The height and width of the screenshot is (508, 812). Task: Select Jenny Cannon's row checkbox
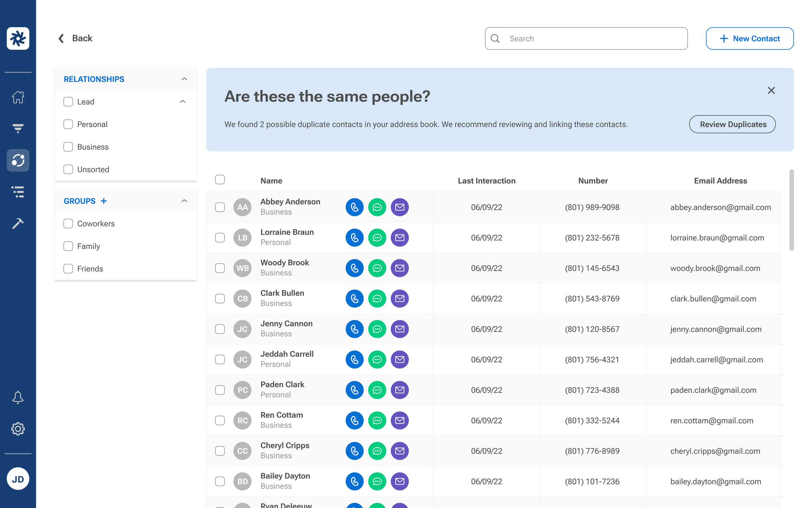click(x=220, y=329)
